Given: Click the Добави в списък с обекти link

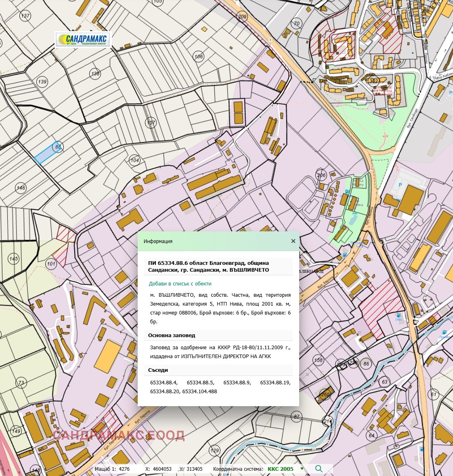Looking at the screenshot, I should [x=180, y=284].
